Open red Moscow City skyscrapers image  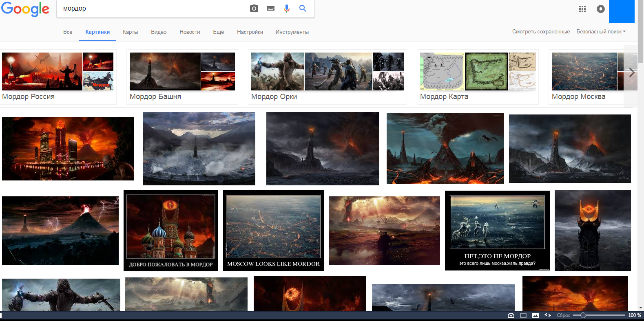(68, 149)
